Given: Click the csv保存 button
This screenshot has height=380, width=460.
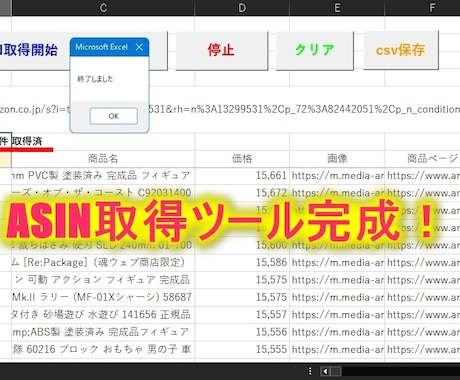Looking at the screenshot, I should tap(401, 50).
